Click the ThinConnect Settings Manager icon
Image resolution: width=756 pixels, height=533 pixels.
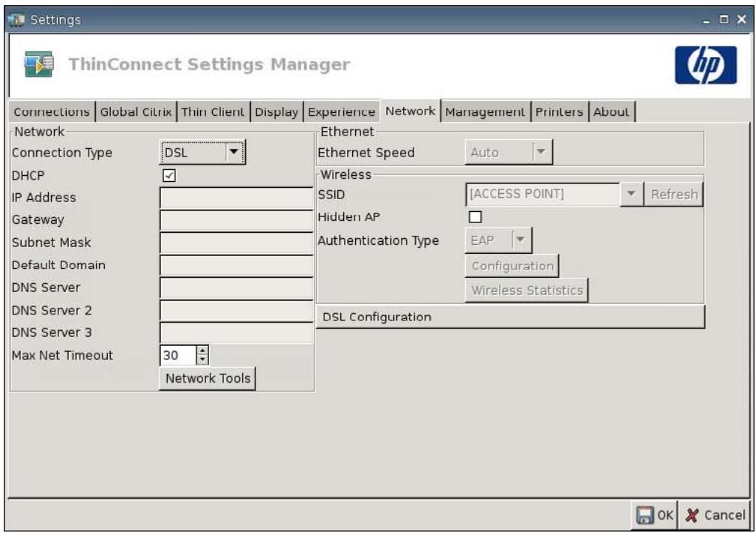pos(39,64)
